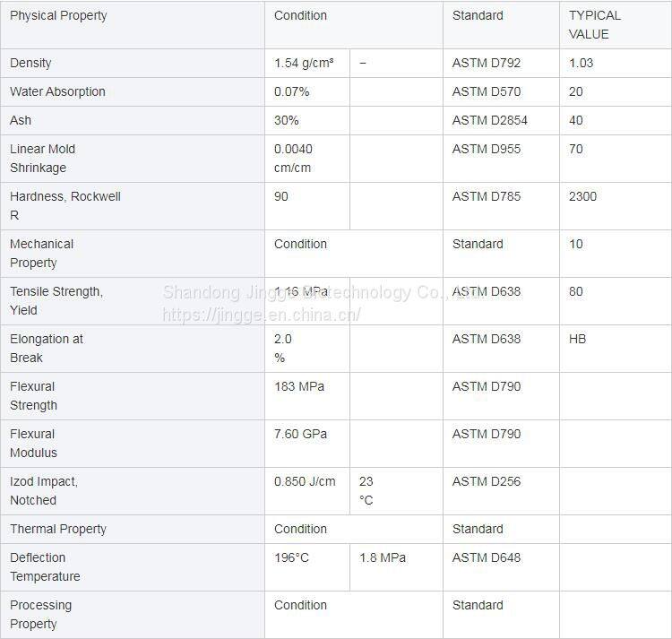Select the Elongation at Break label
The width and height of the screenshot is (672, 639).
click(x=47, y=349)
